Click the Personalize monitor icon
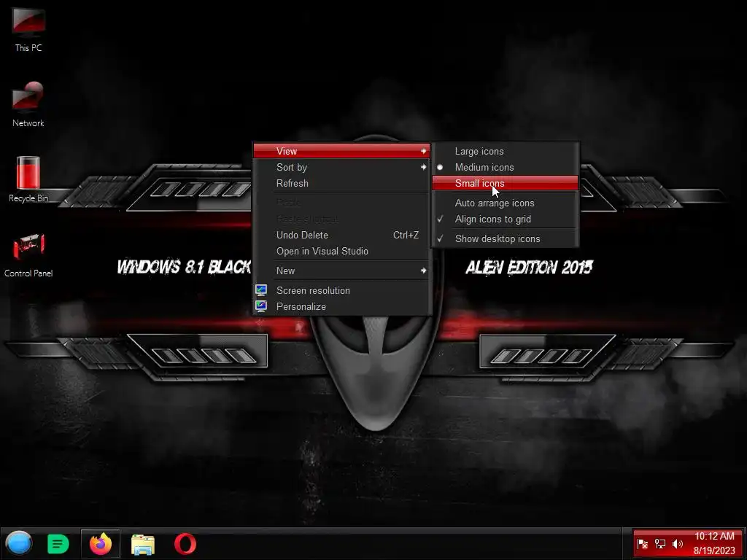Screen dimensions: 747x560 [x=261, y=306]
